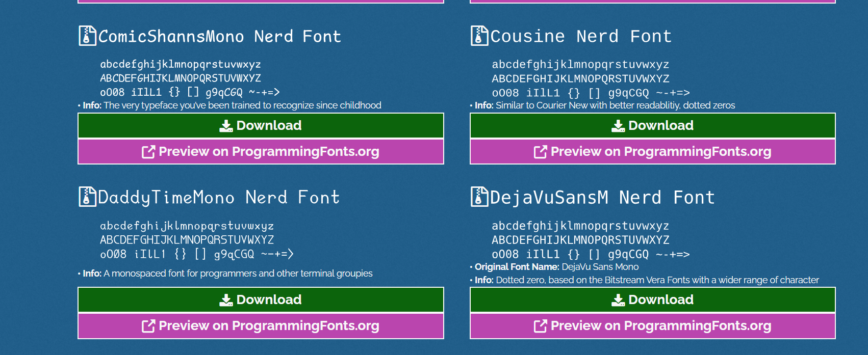Image resolution: width=868 pixels, height=355 pixels.
Task: Click the DejaVuSansM lowercase alphabet sample
Action: 580,226
